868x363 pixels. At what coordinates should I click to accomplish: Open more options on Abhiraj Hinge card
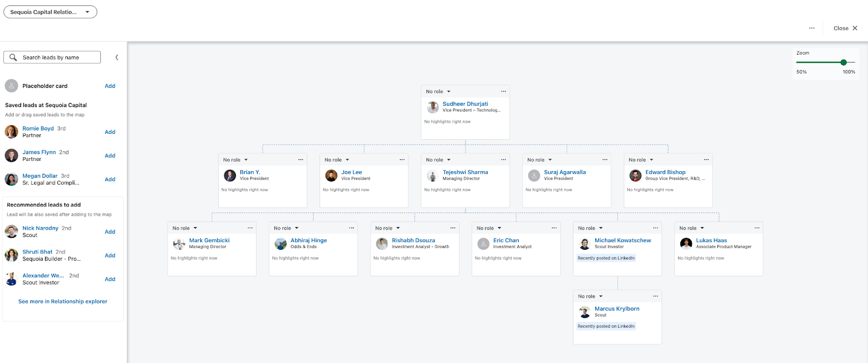point(352,228)
